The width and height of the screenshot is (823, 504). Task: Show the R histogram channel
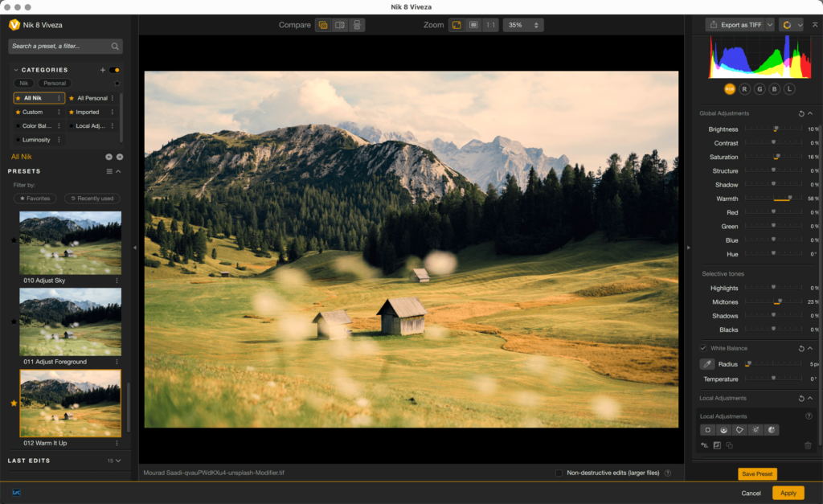(744, 89)
